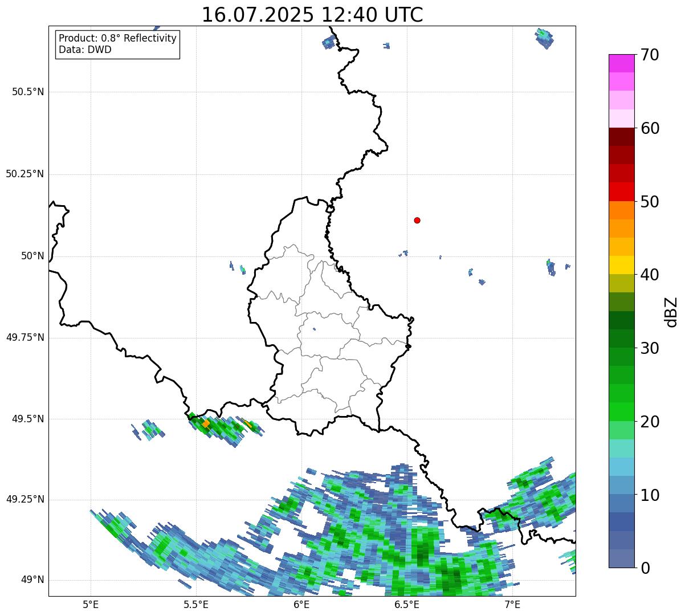Viewport: 685px width, 616px height.
Task: Click colorbar tick label 60
Action: point(650,128)
